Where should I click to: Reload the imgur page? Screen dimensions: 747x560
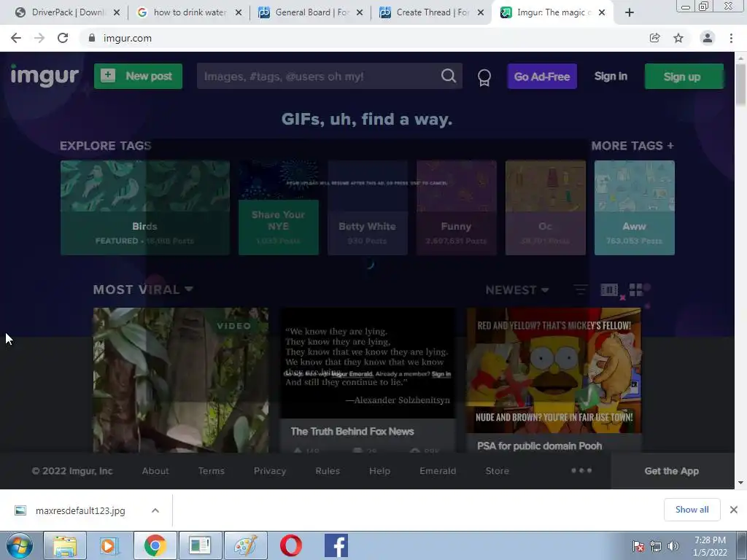(x=63, y=38)
